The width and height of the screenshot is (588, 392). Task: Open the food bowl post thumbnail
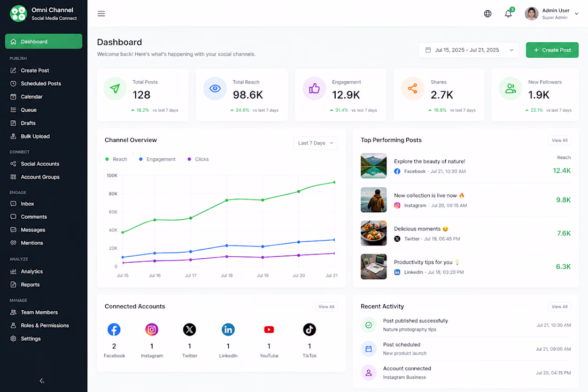pyautogui.click(x=374, y=233)
